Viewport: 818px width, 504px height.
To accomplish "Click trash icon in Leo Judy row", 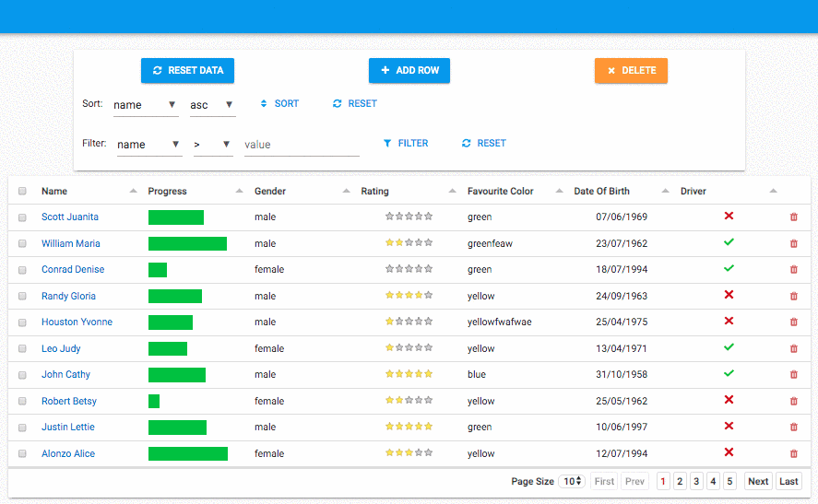I will point(793,348).
